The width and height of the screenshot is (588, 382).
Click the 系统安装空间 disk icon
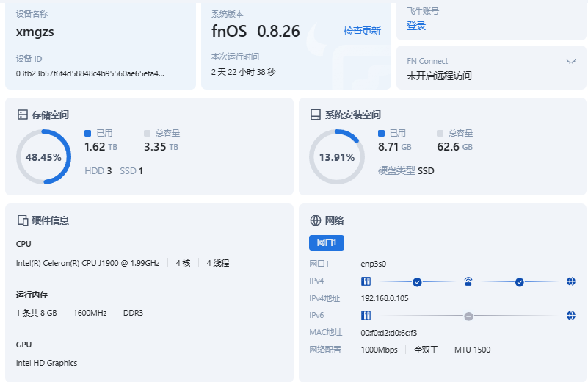point(316,115)
